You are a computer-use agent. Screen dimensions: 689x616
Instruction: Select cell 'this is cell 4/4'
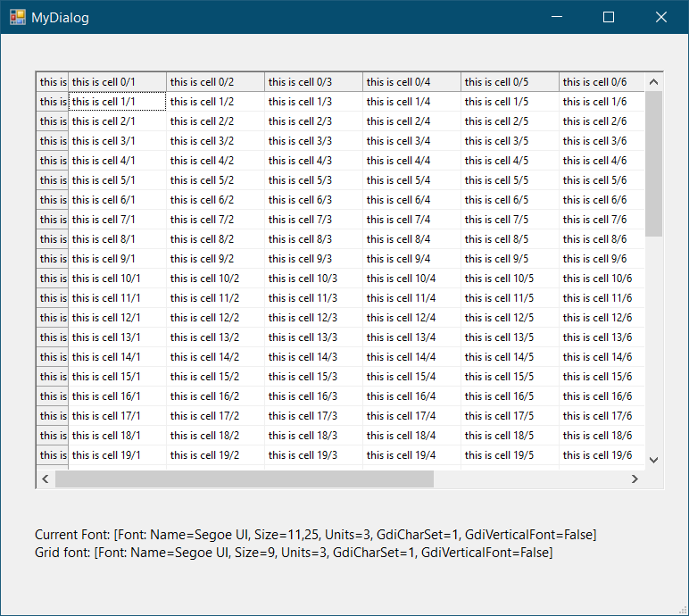411,161
